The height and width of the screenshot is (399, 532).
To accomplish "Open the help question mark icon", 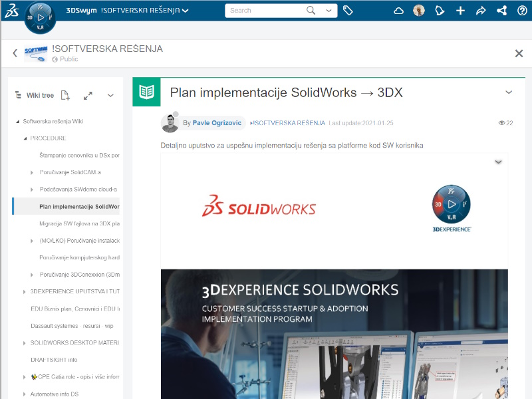I will click(522, 11).
